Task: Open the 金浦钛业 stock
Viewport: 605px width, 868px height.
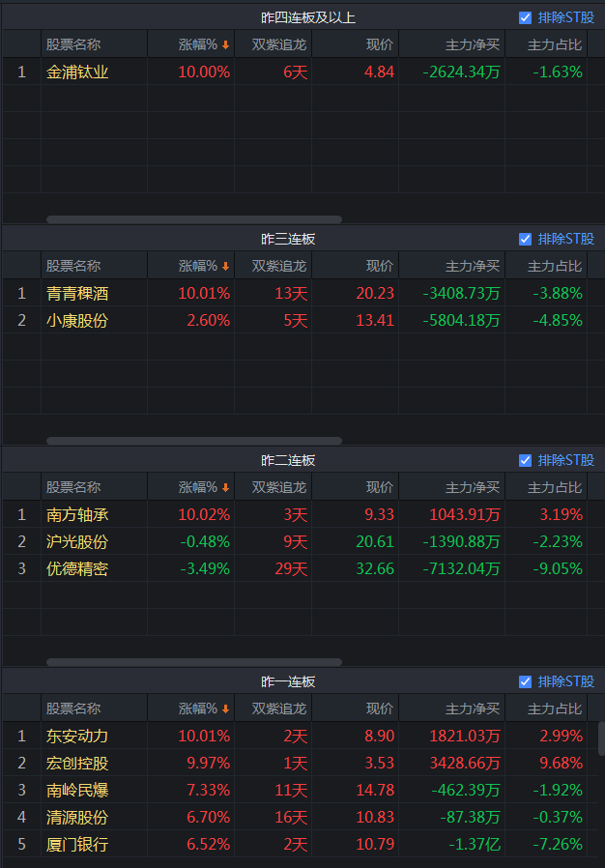Action: [77, 72]
